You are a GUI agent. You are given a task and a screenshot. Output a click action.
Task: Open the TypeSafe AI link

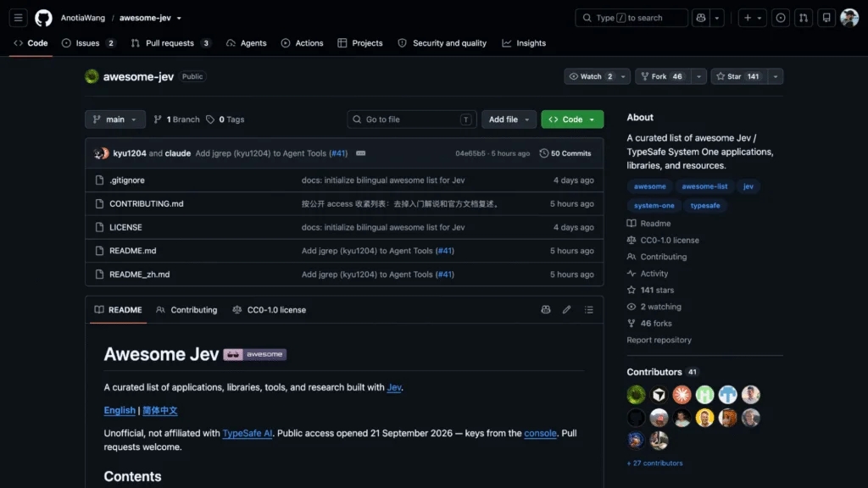pos(247,433)
